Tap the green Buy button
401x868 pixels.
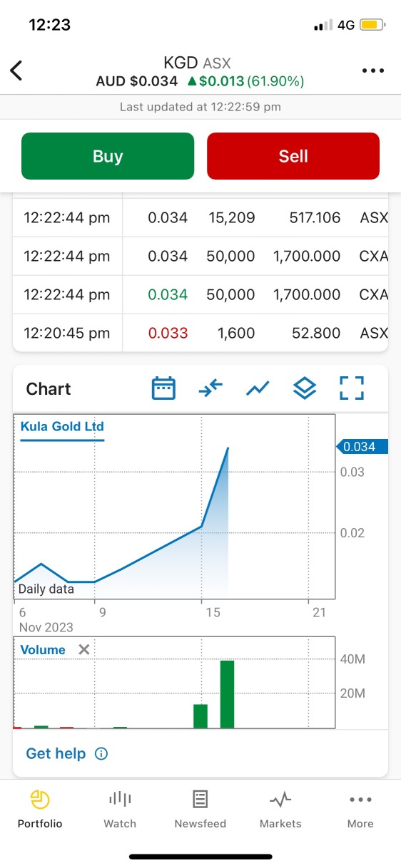click(x=108, y=156)
